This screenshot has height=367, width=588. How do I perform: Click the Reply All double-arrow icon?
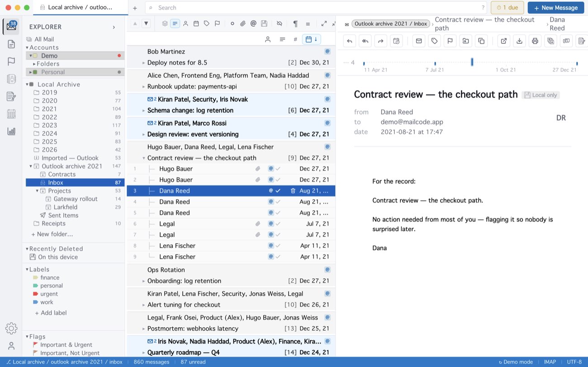(365, 41)
